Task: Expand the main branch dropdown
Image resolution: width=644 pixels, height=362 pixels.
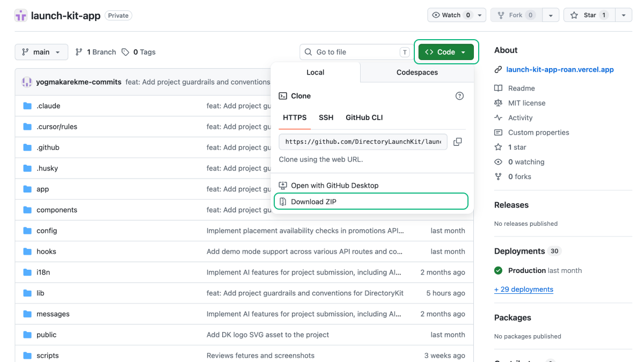Action: click(x=41, y=52)
